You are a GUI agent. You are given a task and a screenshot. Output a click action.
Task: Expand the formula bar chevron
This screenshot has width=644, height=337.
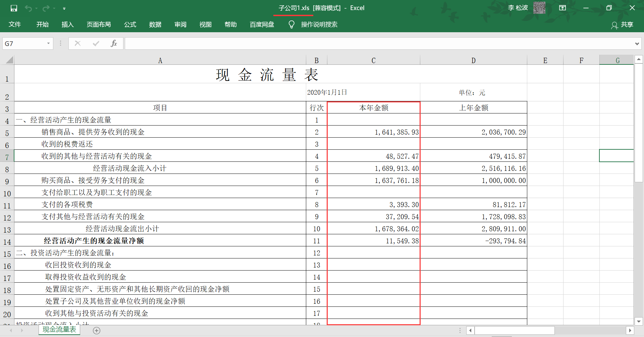tap(637, 44)
